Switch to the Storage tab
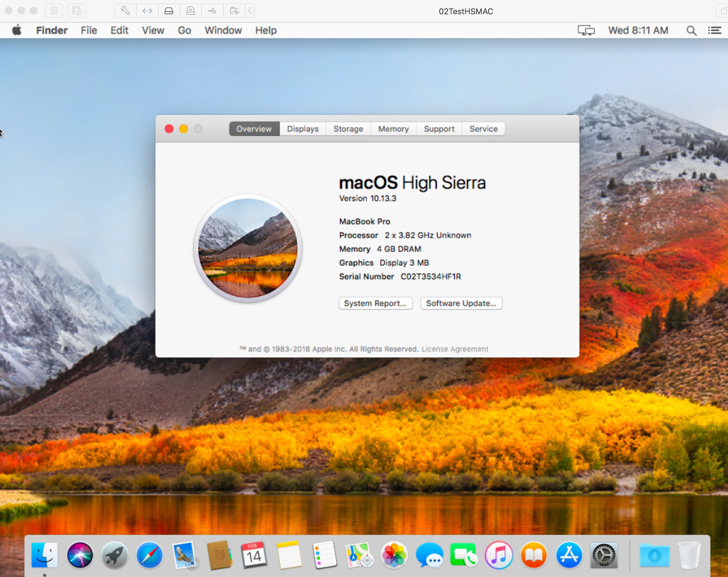The height and width of the screenshot is (577, 728). click(348, 129)
